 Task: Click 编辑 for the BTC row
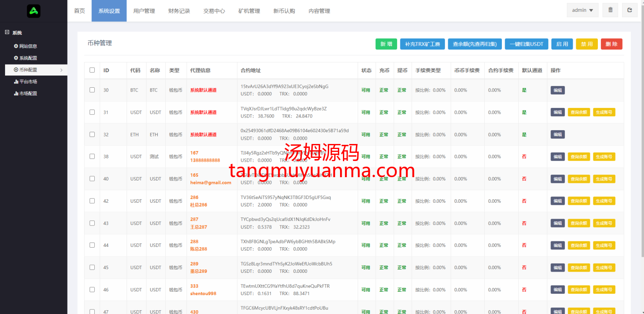point(557,90)
